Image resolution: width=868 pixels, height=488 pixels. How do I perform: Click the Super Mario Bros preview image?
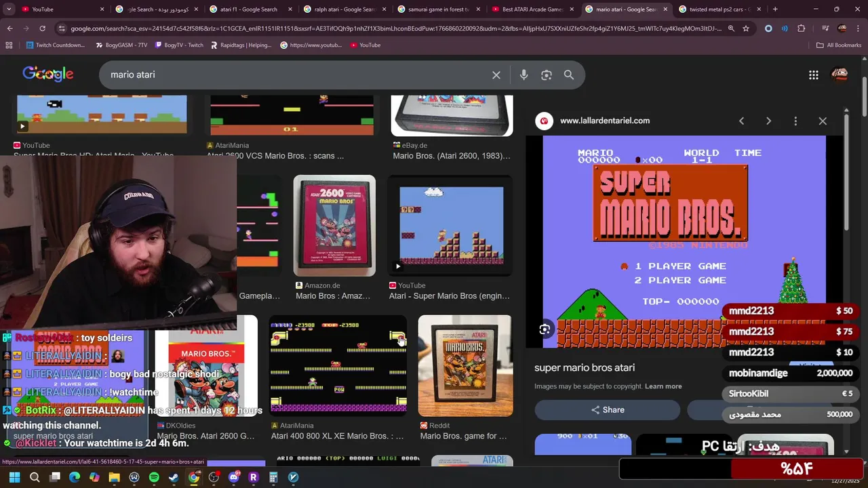(684, 241)
